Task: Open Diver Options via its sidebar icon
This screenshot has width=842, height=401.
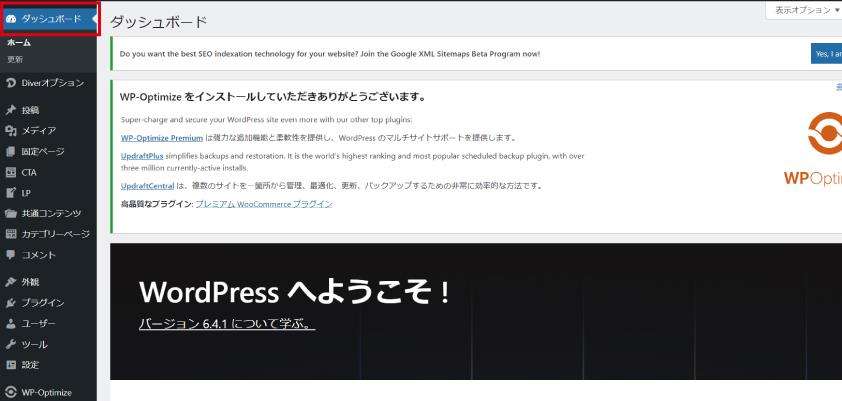Action: pos(11,81)
